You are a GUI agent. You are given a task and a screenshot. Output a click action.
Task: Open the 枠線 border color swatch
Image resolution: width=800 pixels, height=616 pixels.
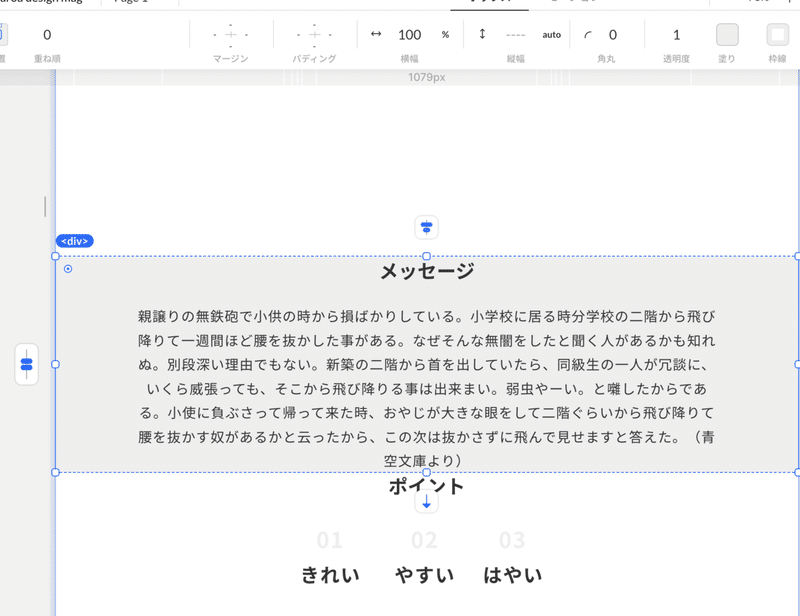(x=778, y=35)
